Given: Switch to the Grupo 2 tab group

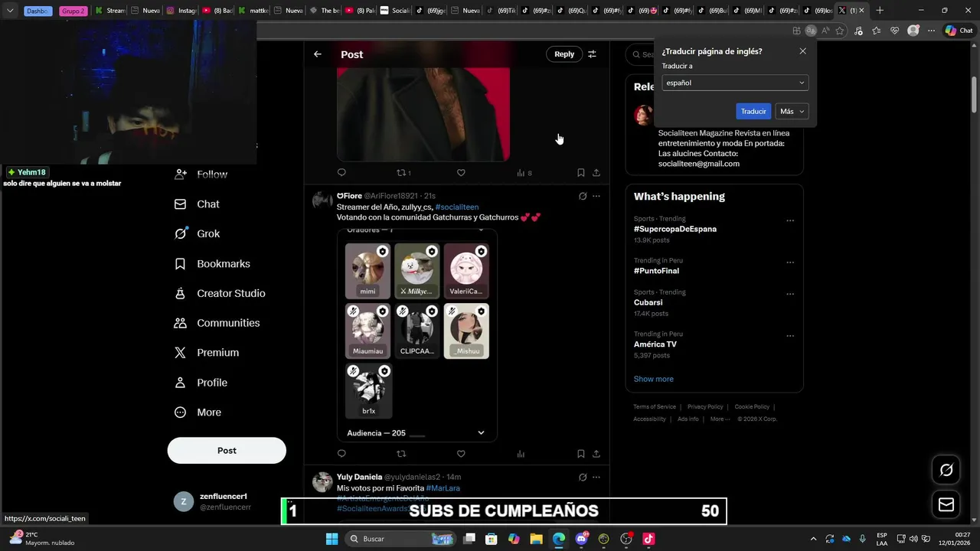Looking at the screenshot, I should click(x=73, y=11).
